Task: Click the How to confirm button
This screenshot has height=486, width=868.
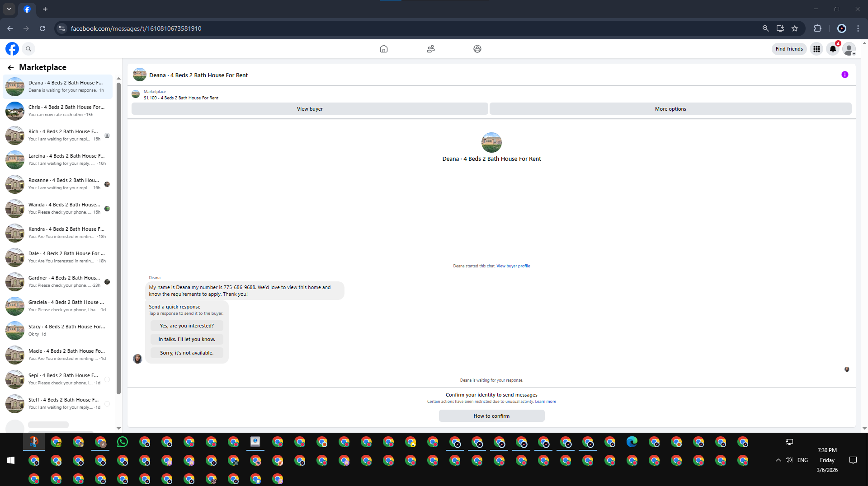Action: click(491, 416)
